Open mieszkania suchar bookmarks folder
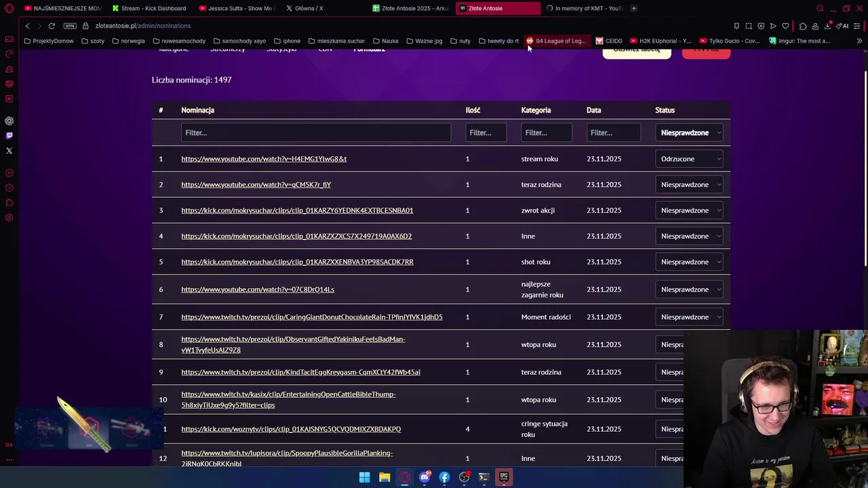Viewport: 868px width, 488px height. point(336,41)
